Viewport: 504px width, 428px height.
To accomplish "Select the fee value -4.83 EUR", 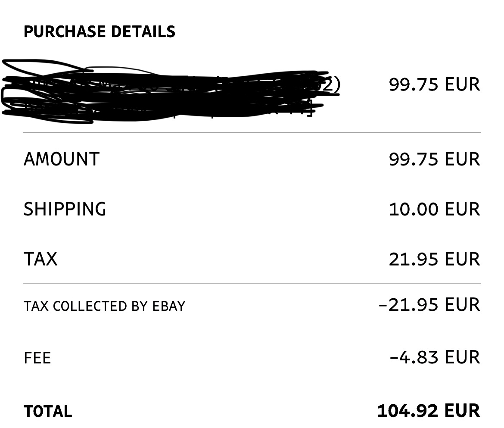I will 435,357.
